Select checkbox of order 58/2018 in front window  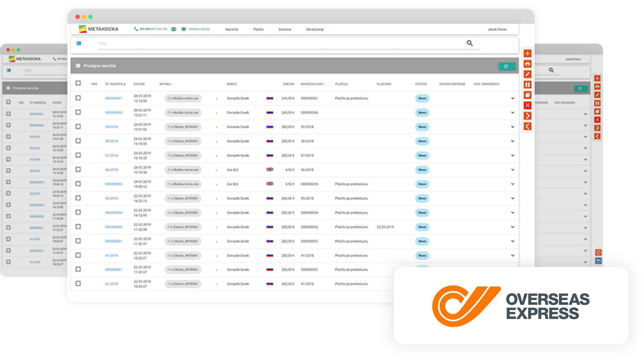pos(78,141)
